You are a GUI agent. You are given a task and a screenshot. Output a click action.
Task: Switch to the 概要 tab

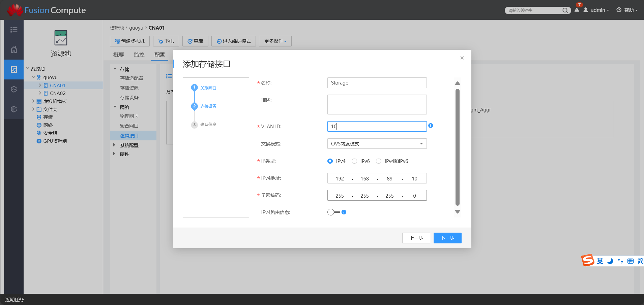tap(119, 55)
